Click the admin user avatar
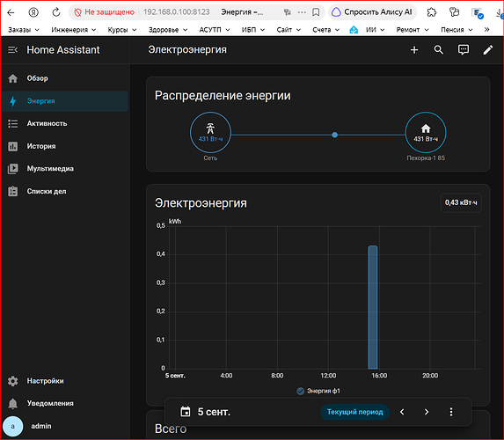 coord(13,426)
